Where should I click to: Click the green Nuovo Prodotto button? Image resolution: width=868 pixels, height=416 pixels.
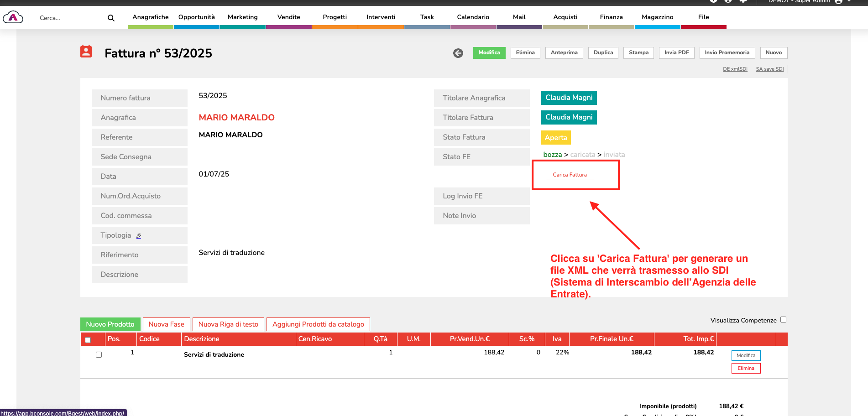coord(110,324)
